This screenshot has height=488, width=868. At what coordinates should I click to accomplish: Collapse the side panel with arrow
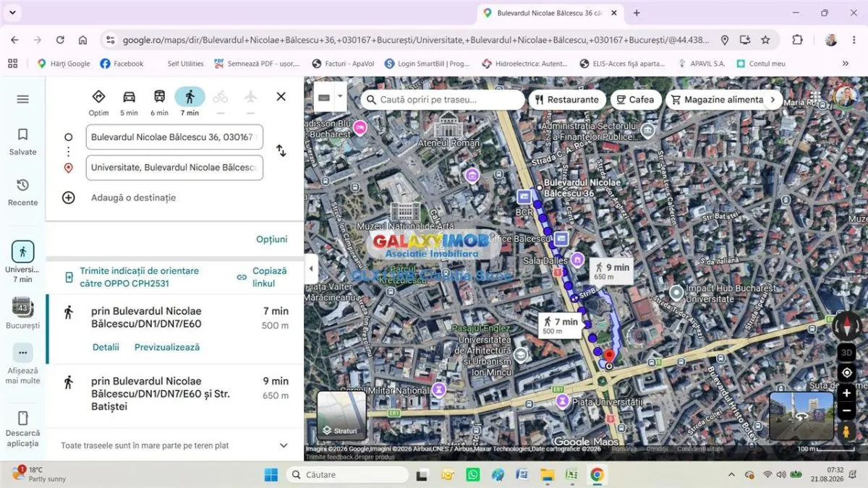311,268
